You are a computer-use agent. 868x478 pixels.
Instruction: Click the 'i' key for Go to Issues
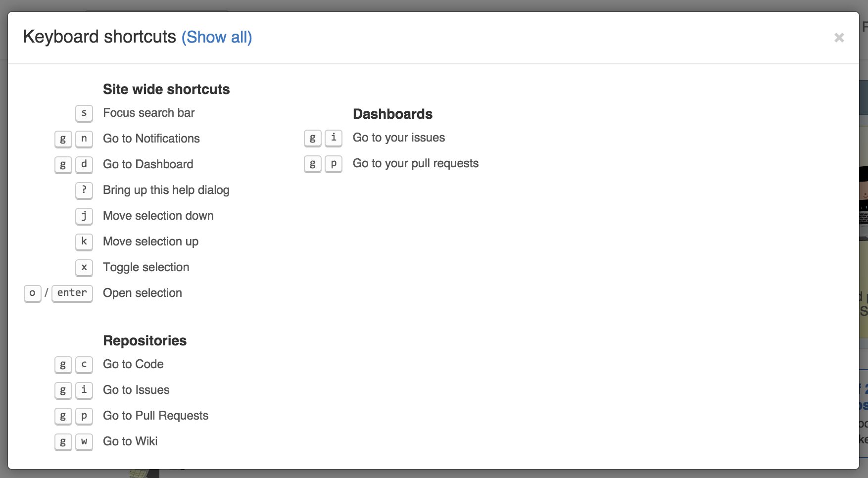pyautogui.click(x=84, y=390)
